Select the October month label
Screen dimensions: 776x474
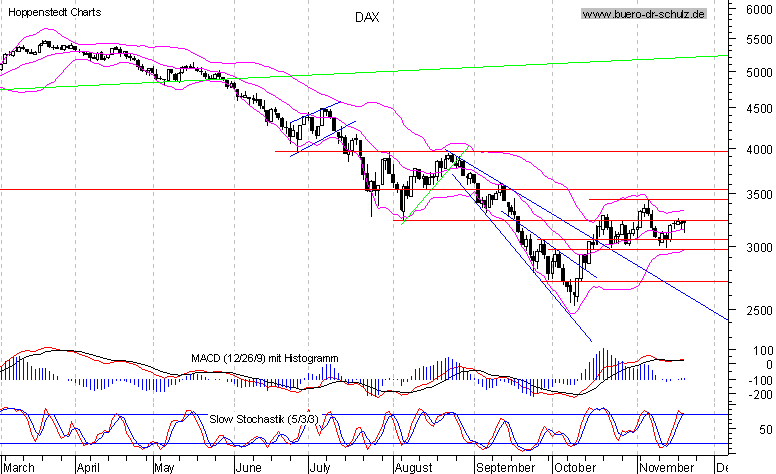tap(575, 467)
